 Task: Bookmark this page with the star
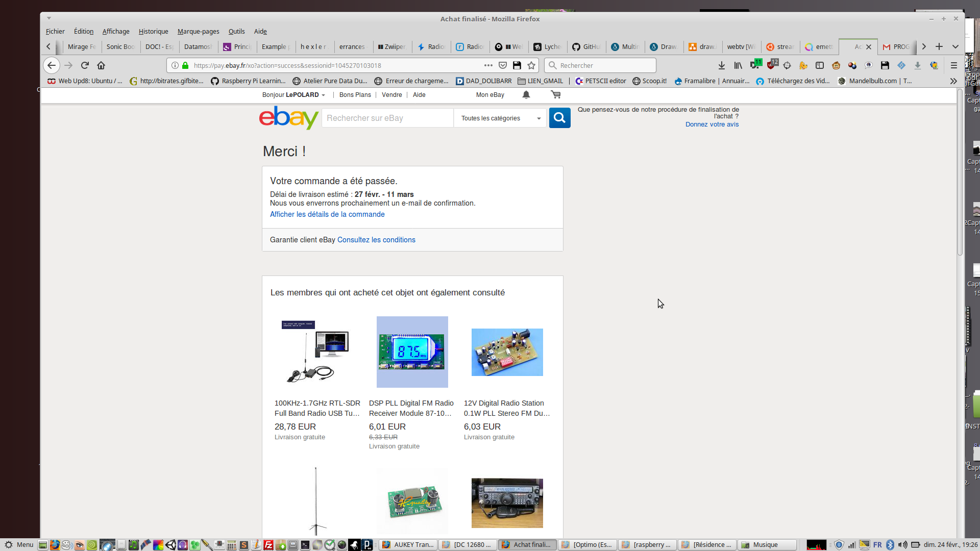pyautogui.click(x=531, y=65)
